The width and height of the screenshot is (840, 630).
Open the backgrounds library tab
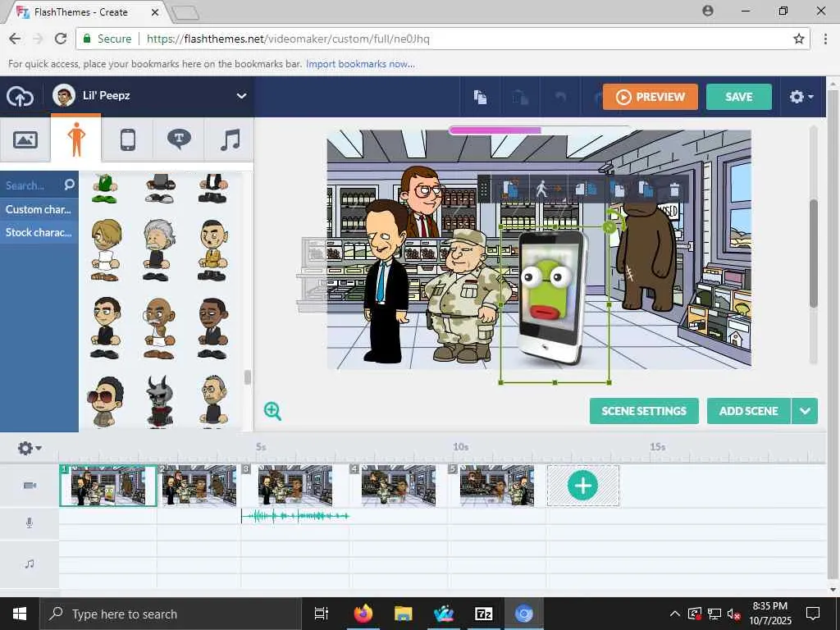pos(25,139)
